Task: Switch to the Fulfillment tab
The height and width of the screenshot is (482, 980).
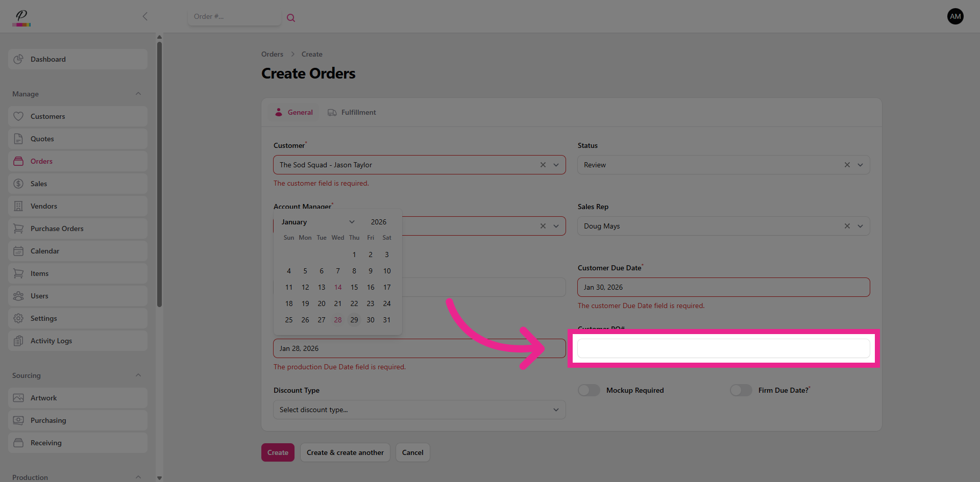Action: pyautogui.click(x=352, y=112)
